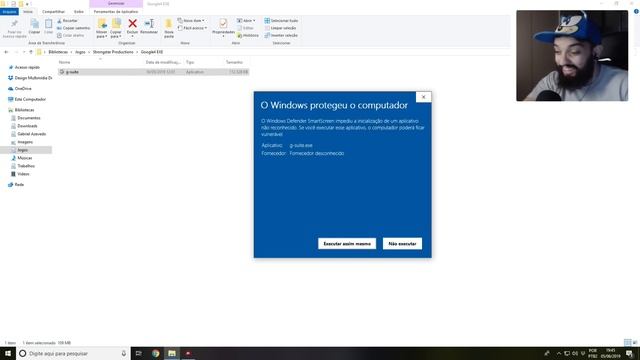
Task: Open Rede in navigation pane
Action: (16, 184)
